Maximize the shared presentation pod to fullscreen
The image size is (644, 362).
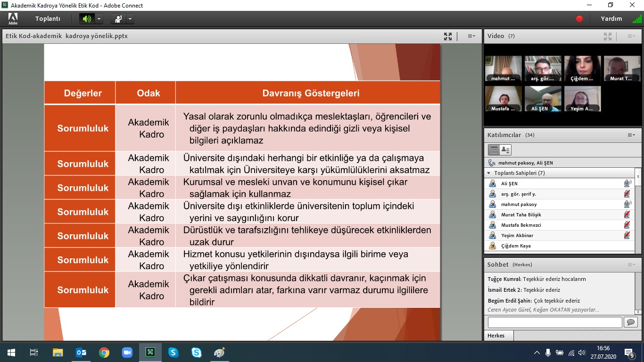tap(448, 36)
